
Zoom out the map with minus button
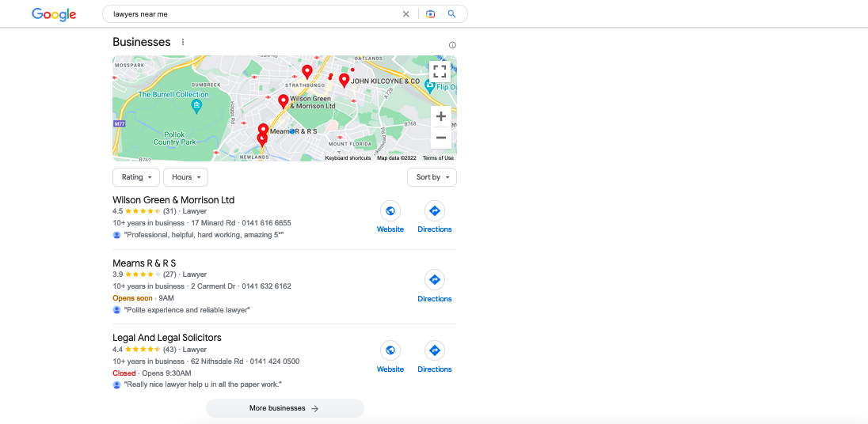click(441, 138)
